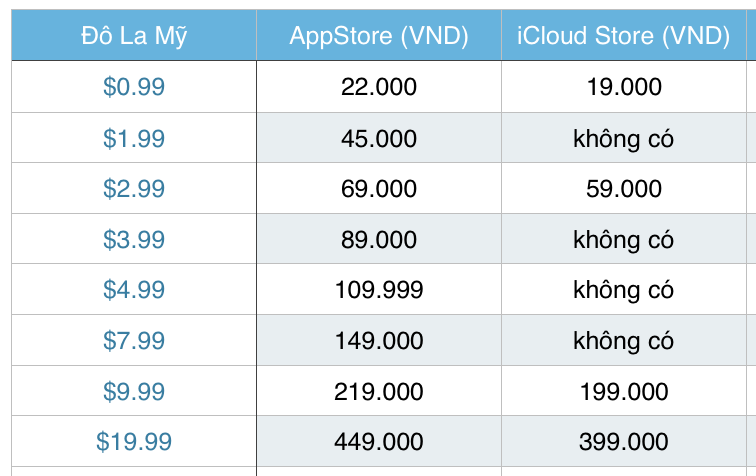Select 'không có' in the $7.99 row
This screenshot has width=756, height=476.
tap(623, 341)
